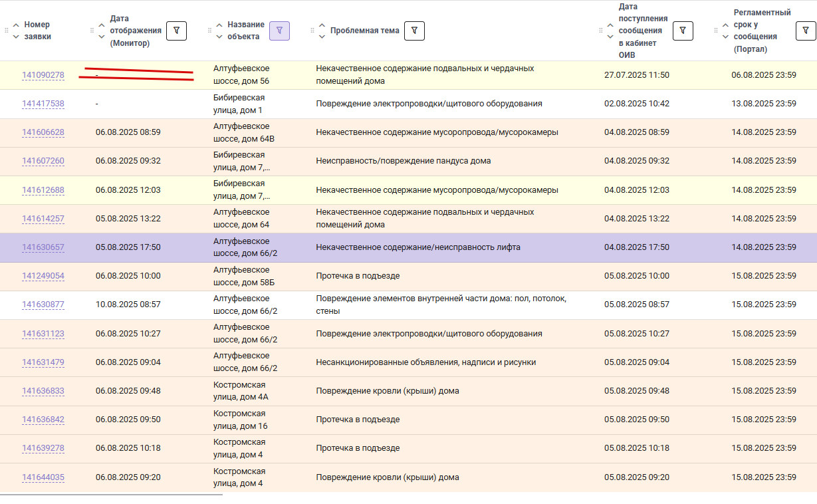Sort Название объекта ascending with up chevron
This screenshot has width=817, height=504.
tap(219, 26)
